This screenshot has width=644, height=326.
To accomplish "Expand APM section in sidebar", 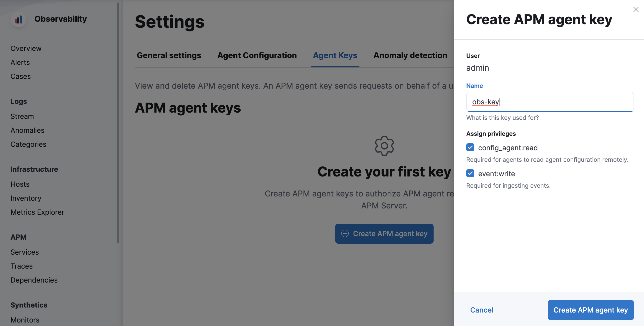I will (x=19, y=236).
